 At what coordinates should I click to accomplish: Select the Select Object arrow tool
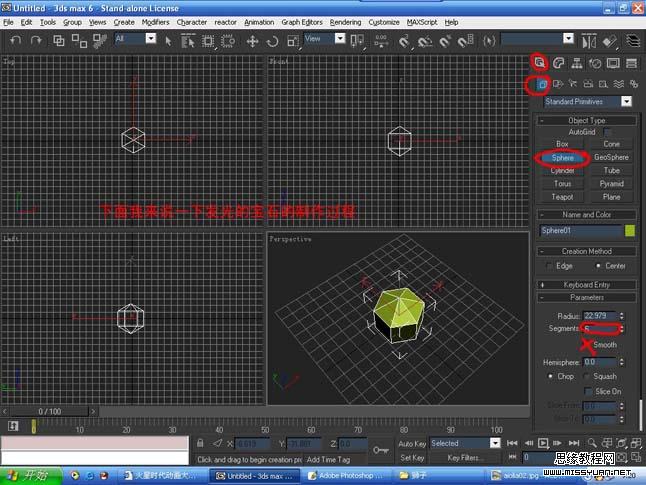coord(168,41)
